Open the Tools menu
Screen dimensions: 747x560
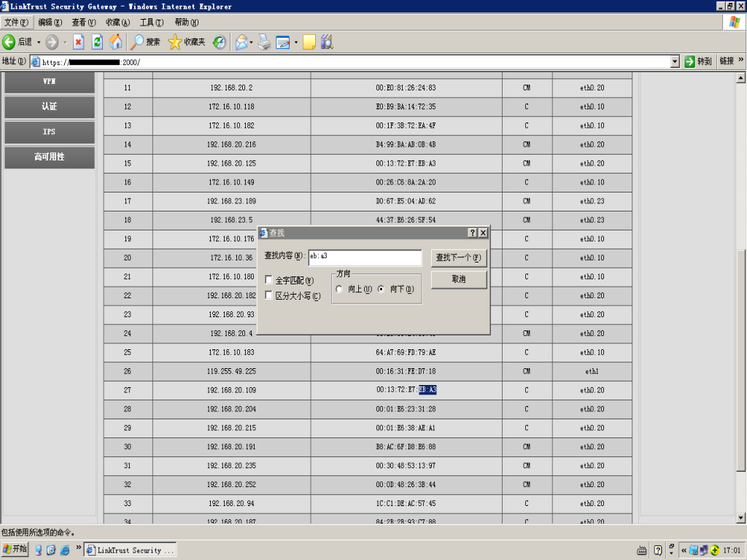152,23
